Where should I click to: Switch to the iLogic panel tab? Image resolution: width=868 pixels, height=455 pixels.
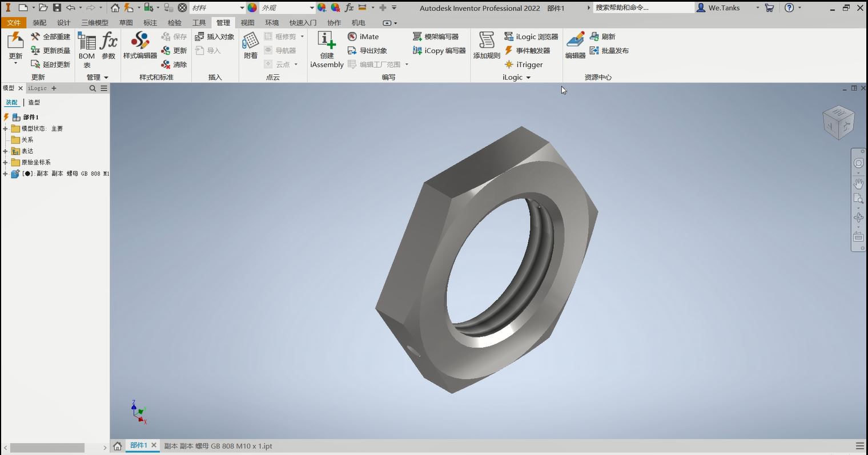[37, 88]
